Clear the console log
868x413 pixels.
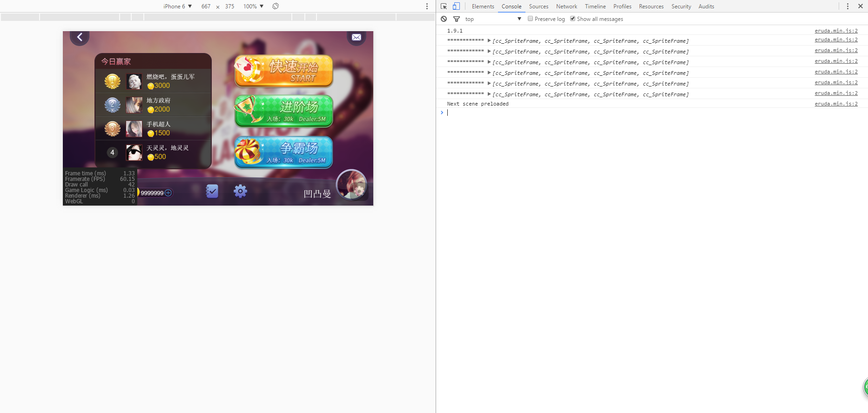tap(444, 19)
